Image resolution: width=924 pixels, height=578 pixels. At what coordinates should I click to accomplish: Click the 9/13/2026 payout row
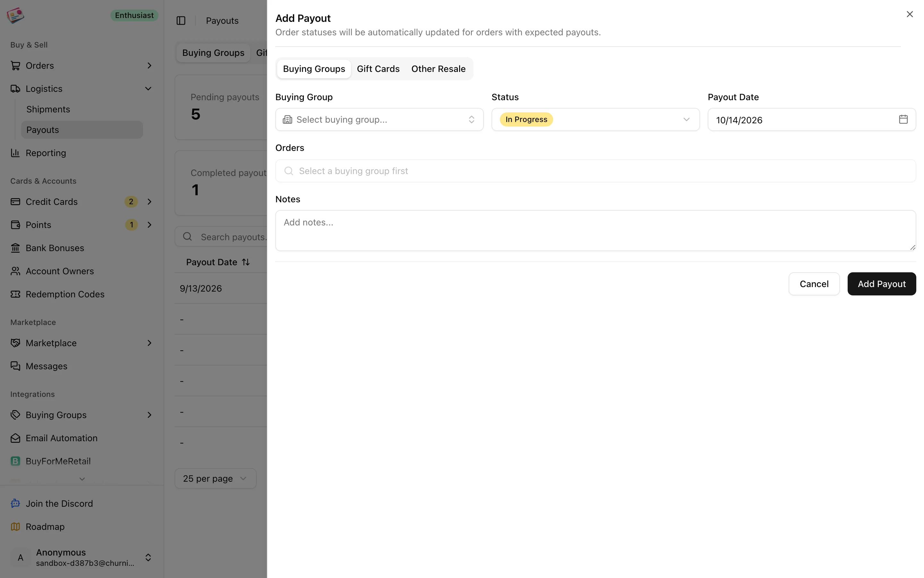(221, 288)
